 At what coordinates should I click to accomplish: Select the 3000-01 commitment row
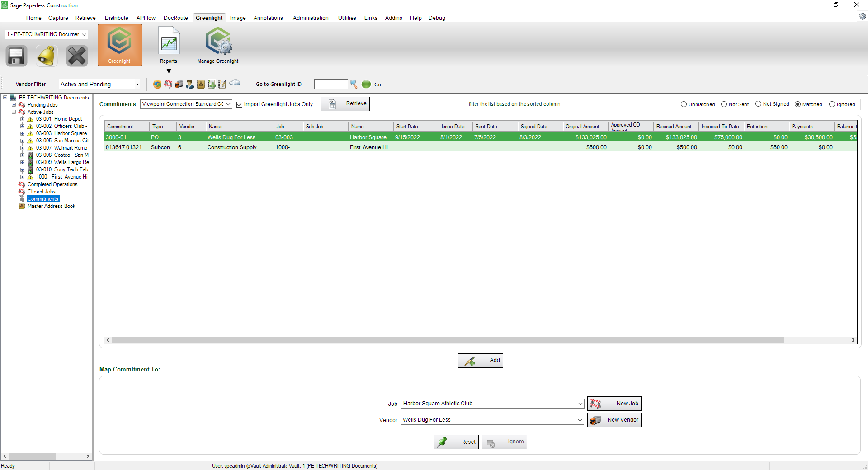pos(481,137)
